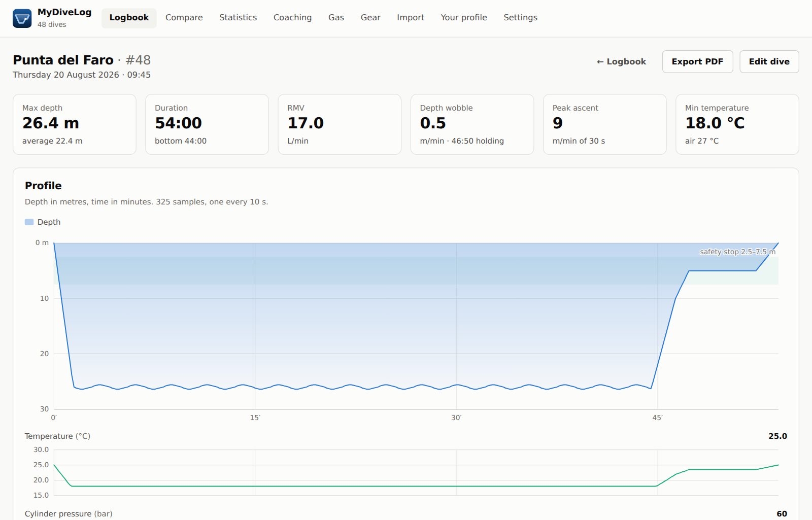This screenshot has height=520, width=812.
Task: Click the Min temperature 18.0 °C value
Action: tap(715, 123)
